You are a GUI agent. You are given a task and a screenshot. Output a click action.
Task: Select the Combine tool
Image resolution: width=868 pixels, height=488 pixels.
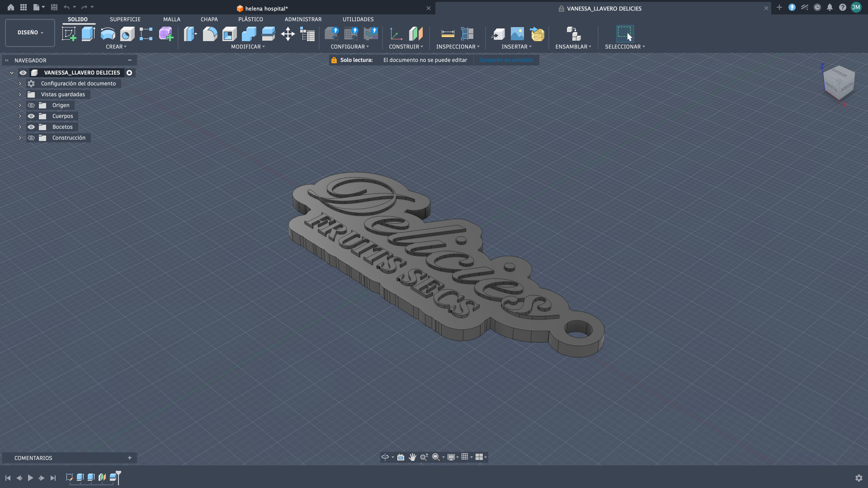[249, 34]
